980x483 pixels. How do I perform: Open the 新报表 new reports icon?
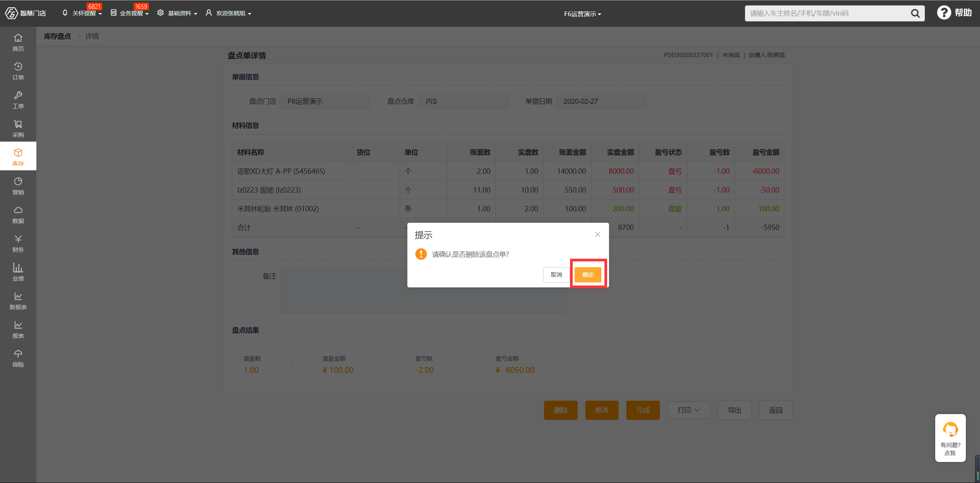pyautogui.click(x=18, y=300)
